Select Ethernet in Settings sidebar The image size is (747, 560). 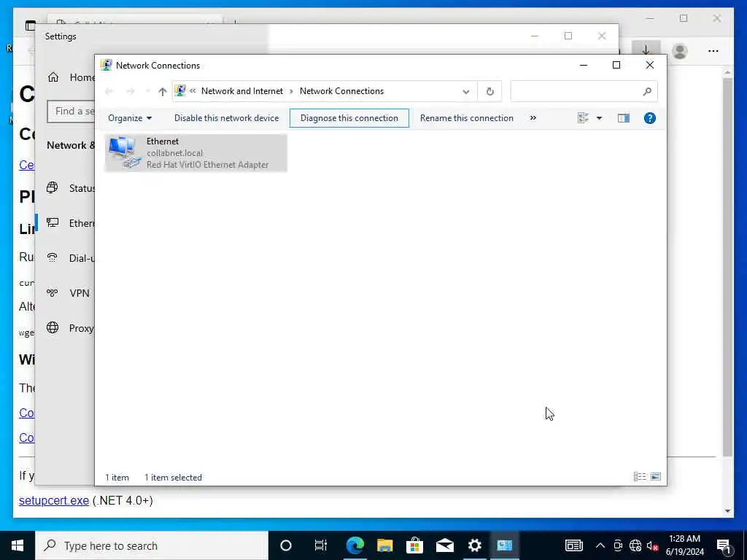pos(71,223)
